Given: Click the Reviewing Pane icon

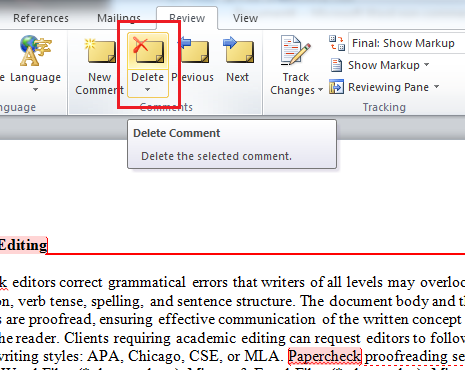Looking at the screenshot, I should click(x=336, y=87).
